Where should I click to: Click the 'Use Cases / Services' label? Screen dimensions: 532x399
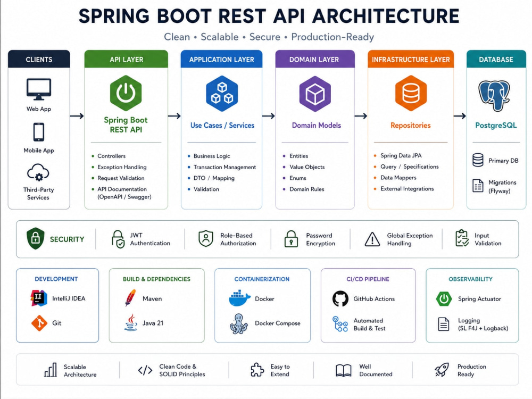(222, 125)
